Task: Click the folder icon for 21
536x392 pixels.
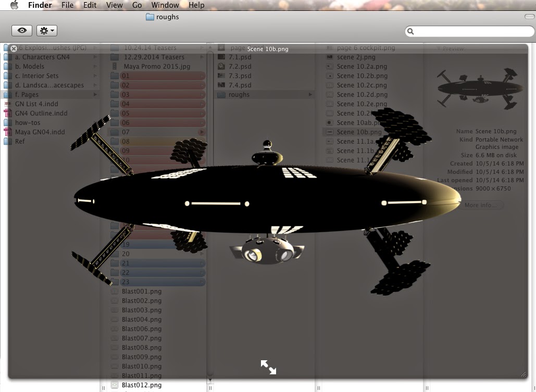Action: (115, 263)
